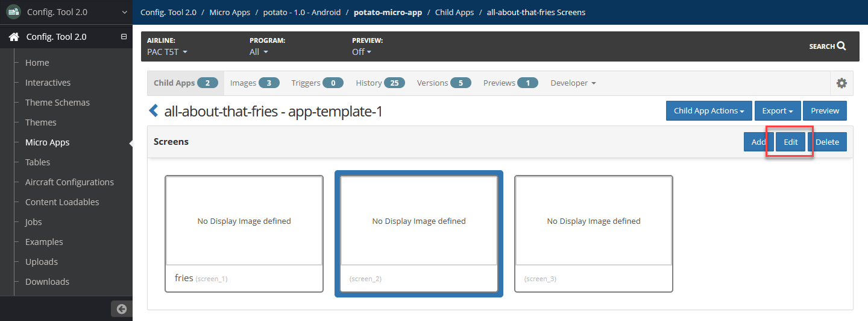Open the top Config. Tool 2.0 dropdown
The image size is (868, 321).
point(66,11)
